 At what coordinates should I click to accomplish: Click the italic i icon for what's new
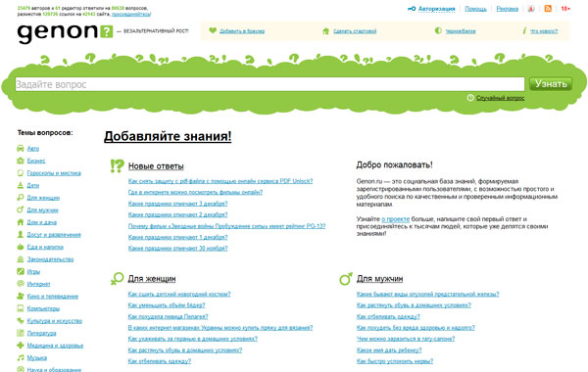coord(524,30)
